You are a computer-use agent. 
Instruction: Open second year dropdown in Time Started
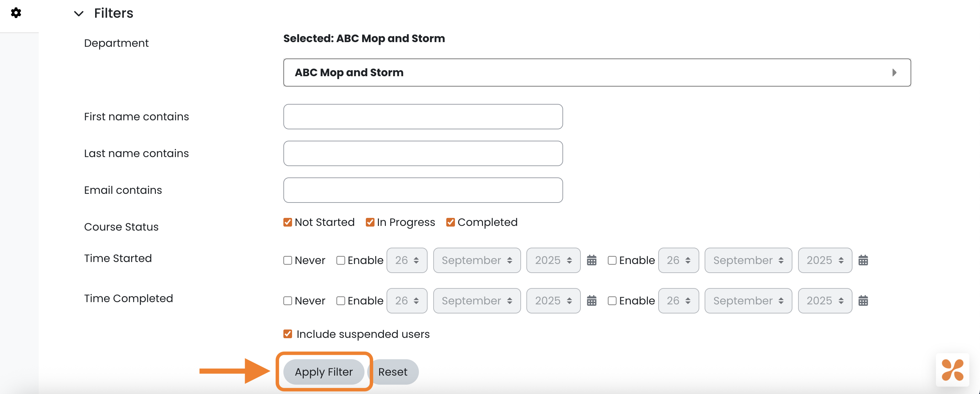click(x=825, y=260)
